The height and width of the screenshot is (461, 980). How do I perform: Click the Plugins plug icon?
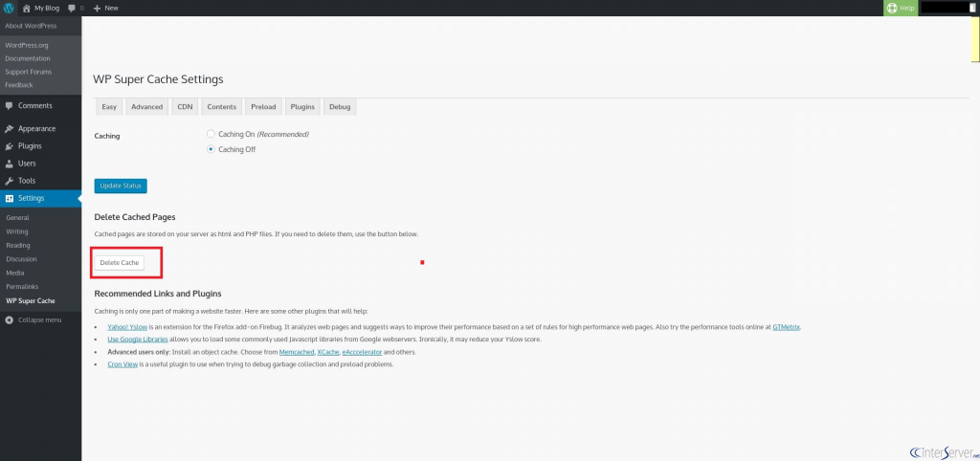pyautogui.click(x=9, y=146)
